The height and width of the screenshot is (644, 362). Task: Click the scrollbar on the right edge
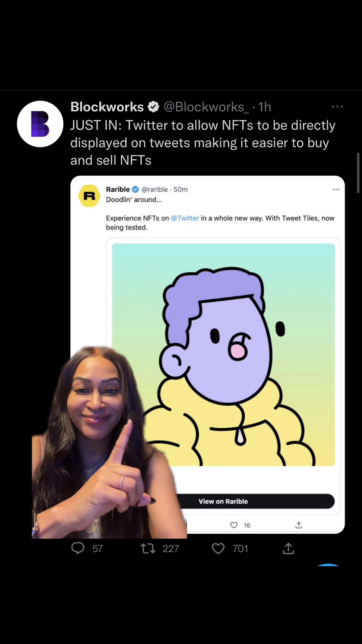click(x=358, y=173)
